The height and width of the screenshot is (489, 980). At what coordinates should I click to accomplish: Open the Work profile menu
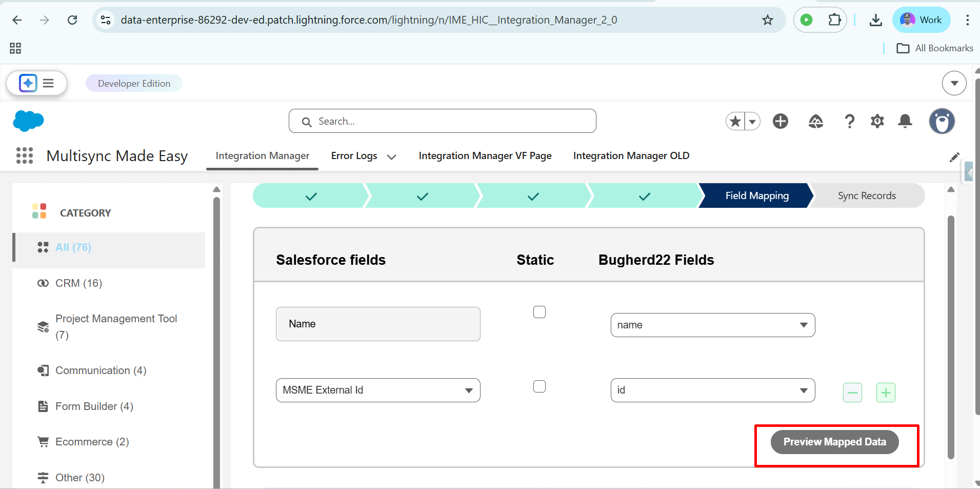point(921,20)
